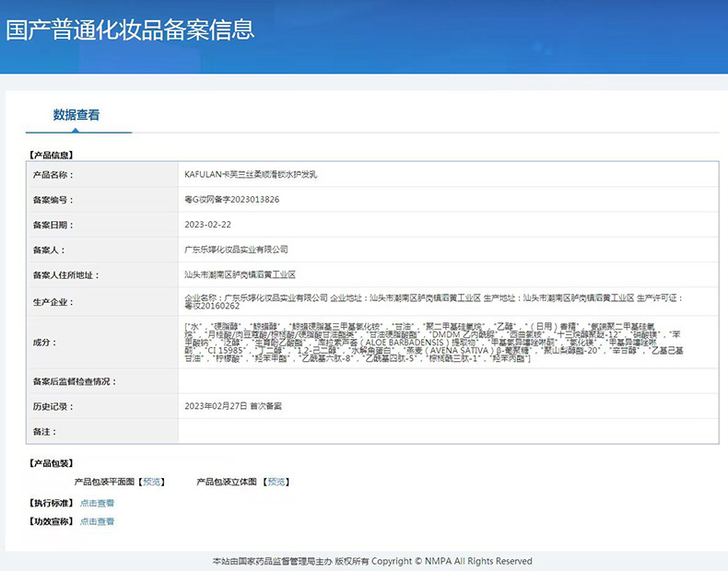This screenshot has width=728, height=571.
Task: Click history entry 2023年02月27日 首次备案
Action: (233, 406)
